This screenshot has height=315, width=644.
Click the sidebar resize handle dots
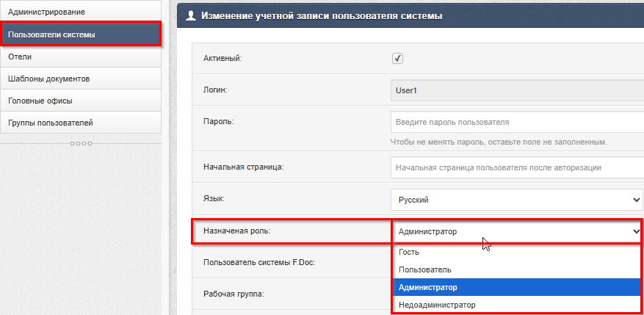coord(81,142)
